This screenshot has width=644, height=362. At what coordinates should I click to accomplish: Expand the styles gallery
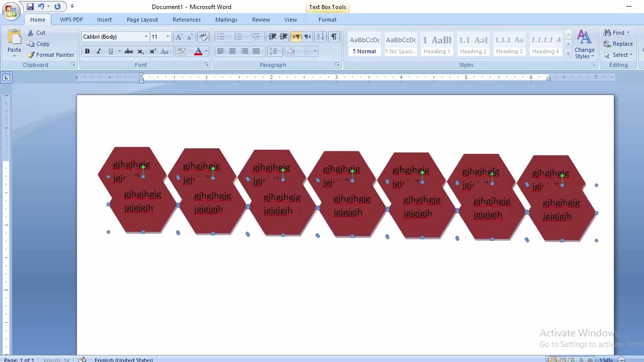click(568, 54)
